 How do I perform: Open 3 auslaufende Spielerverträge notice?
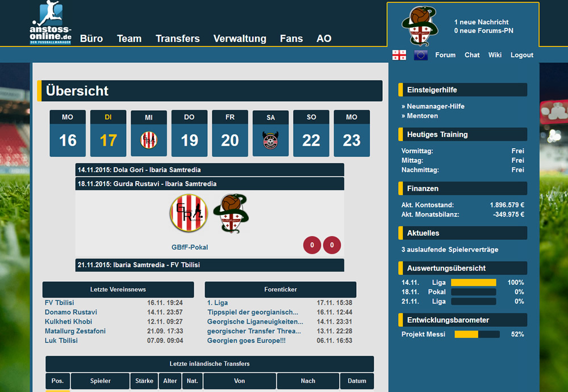(x=450, y=250)
